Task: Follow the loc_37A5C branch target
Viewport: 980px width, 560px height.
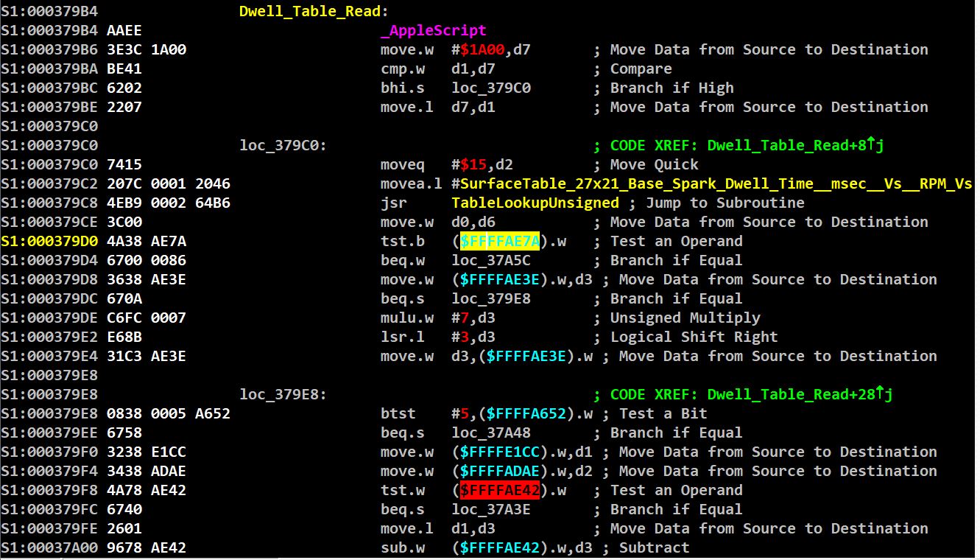Action: pos(491,260)
